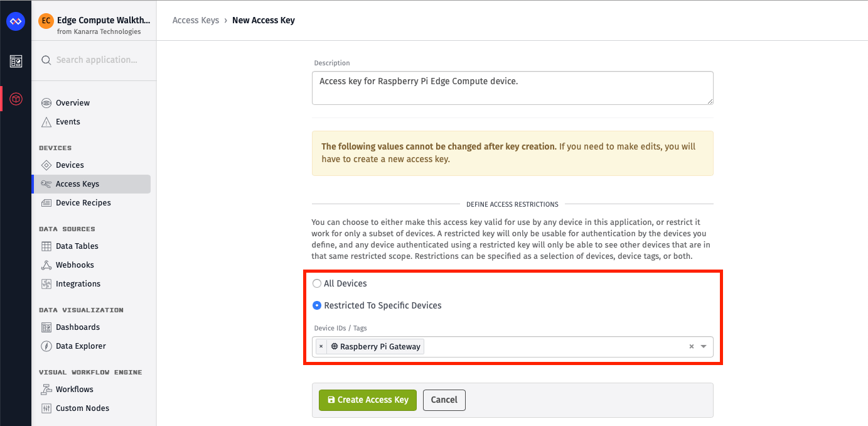868x426 pixels.
Task: Select Restricted To Specific Devices radio
Action: coord(317,306)
